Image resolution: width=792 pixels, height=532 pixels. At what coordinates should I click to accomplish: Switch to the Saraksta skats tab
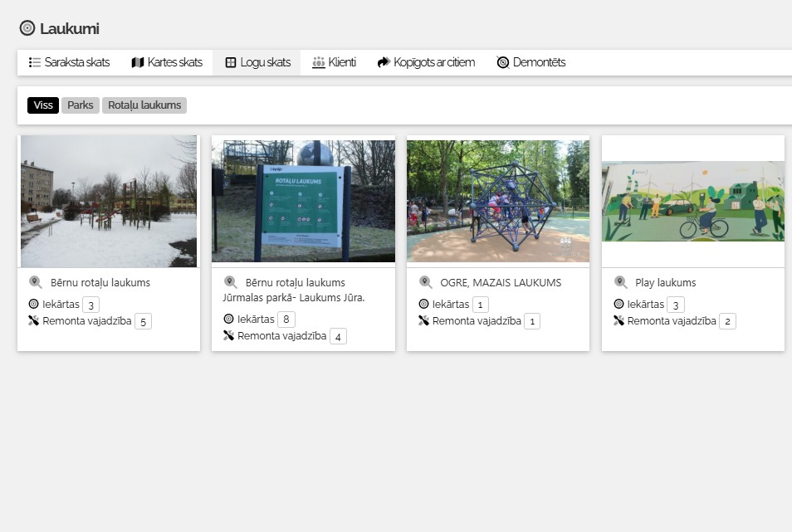(x=69, y=62)
